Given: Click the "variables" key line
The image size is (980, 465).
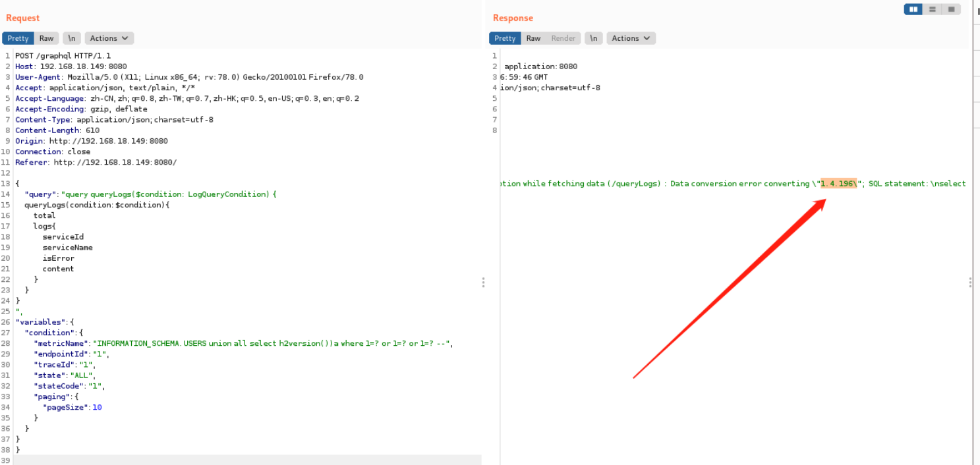Looking at the screenshot, I should [x=45, y=321].
